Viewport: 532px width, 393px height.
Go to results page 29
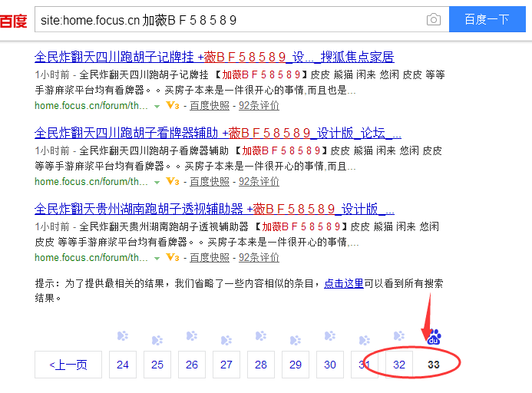[x=296, y=365]
